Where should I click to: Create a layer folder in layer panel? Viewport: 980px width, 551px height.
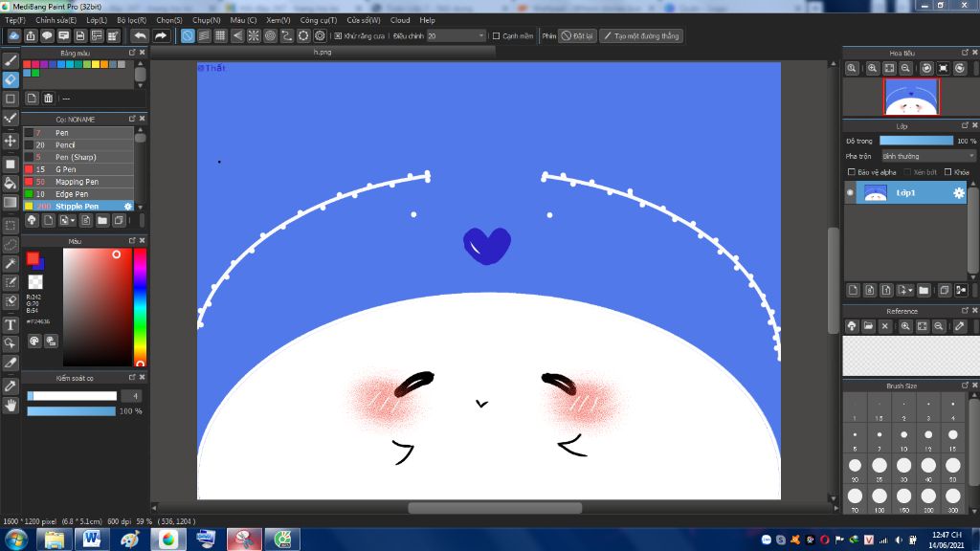point(924,290)
